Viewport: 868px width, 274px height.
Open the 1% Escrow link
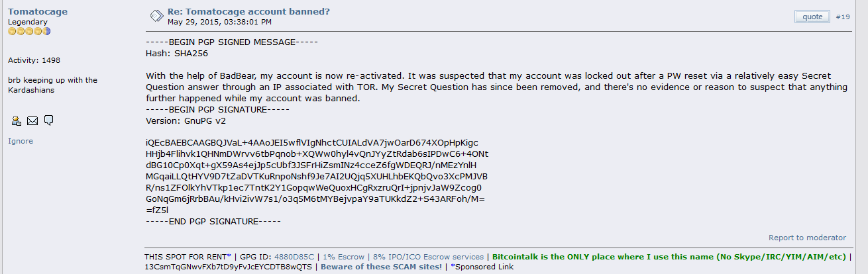(343, 256)
